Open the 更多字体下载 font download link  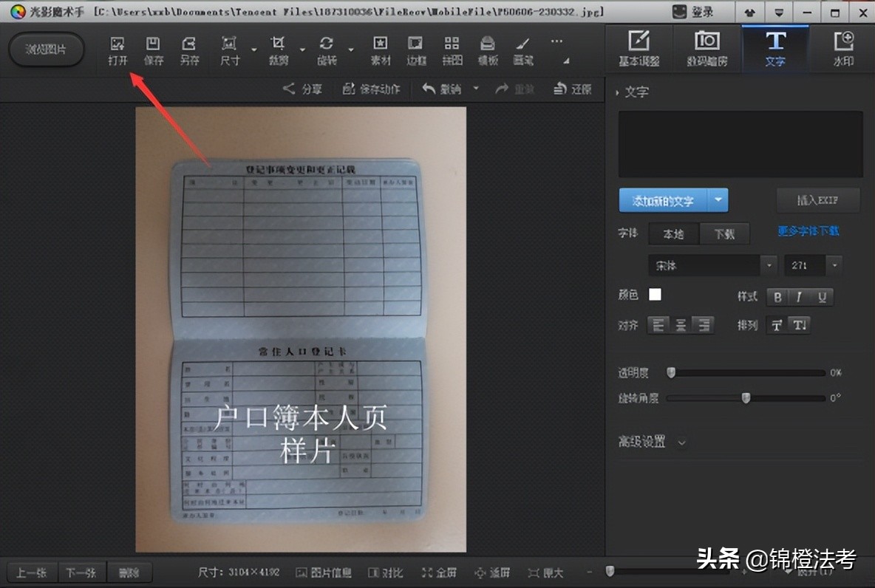(x=808, y=230)
